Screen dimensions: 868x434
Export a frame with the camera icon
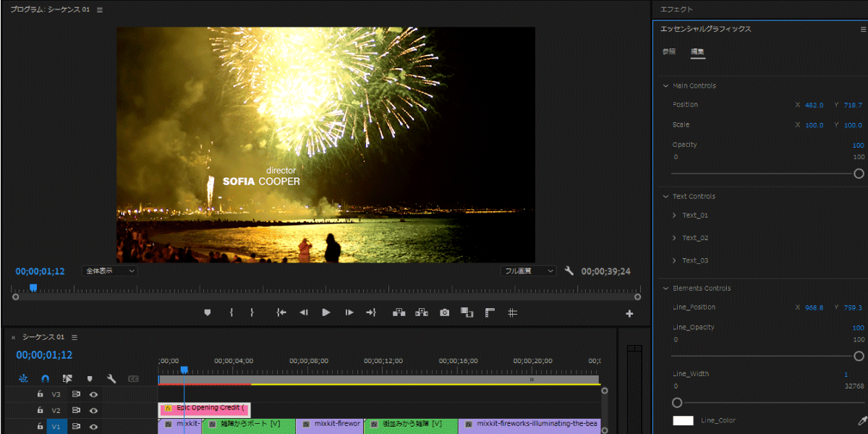(x=444, y=312)
